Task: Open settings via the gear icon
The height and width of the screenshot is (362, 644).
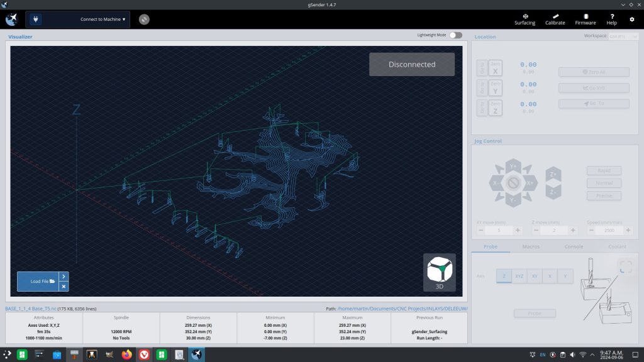Action: click(x=632, y=19)
